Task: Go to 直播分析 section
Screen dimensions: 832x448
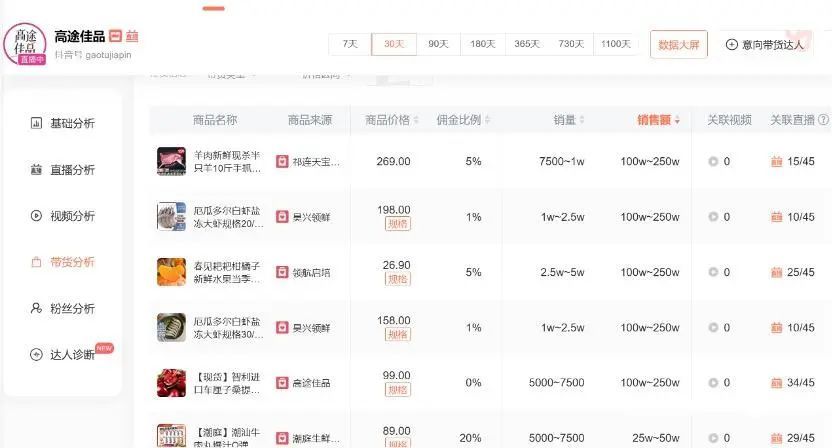Action: (72, 170)
